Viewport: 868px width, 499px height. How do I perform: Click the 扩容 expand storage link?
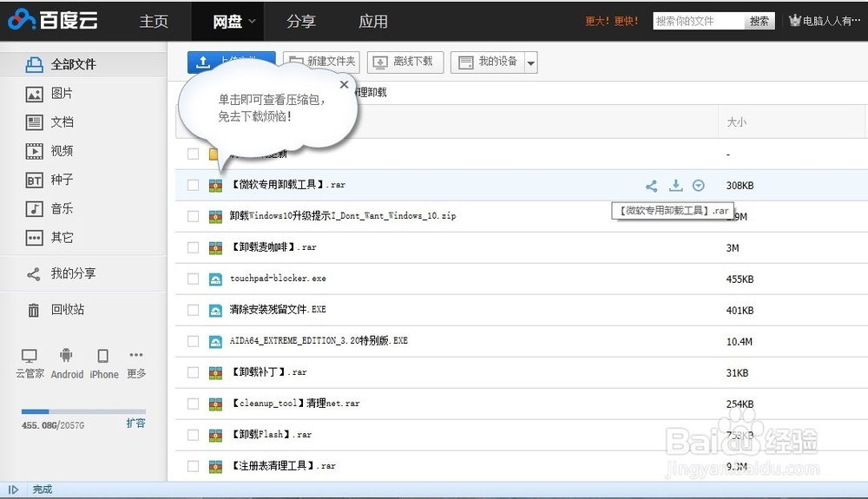click(x=135, y=423)
